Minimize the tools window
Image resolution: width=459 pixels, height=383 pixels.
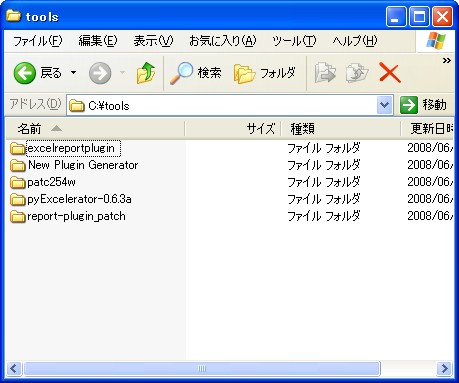[396, 16]
